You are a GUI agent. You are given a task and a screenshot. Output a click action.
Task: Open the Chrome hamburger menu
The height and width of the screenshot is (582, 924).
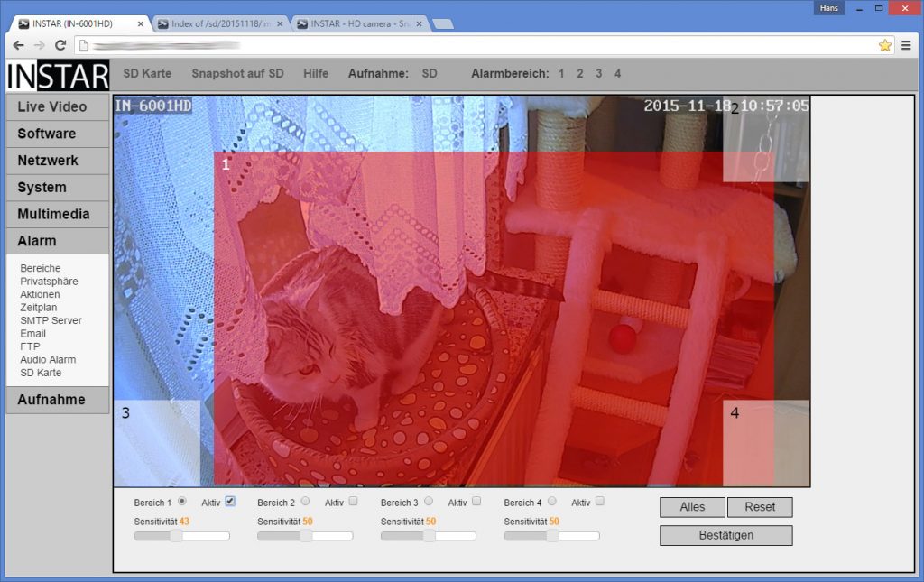[907, 45]
